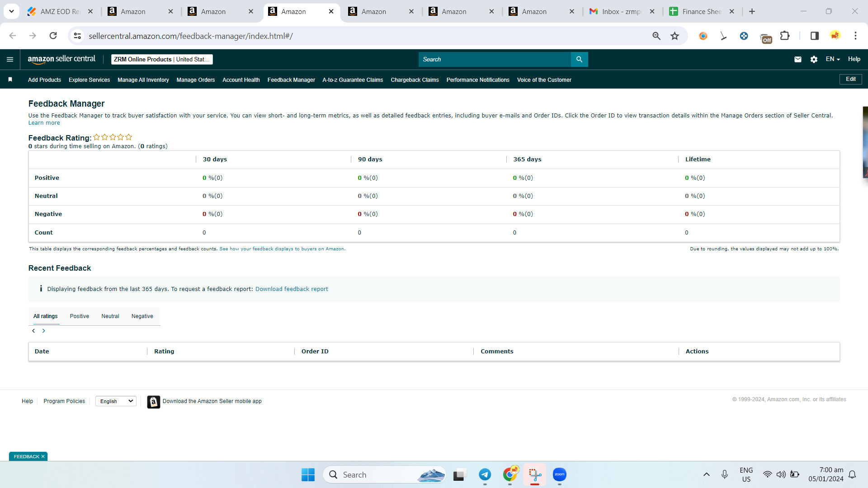The width and height of the screenshot is (868, 488).
Task: Click the Amazon Seller Central logo
Action: tap(61, 59)
